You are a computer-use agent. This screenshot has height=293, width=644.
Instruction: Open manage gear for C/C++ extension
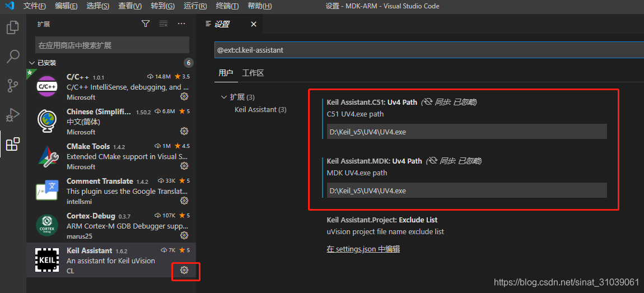coord(184,96)
